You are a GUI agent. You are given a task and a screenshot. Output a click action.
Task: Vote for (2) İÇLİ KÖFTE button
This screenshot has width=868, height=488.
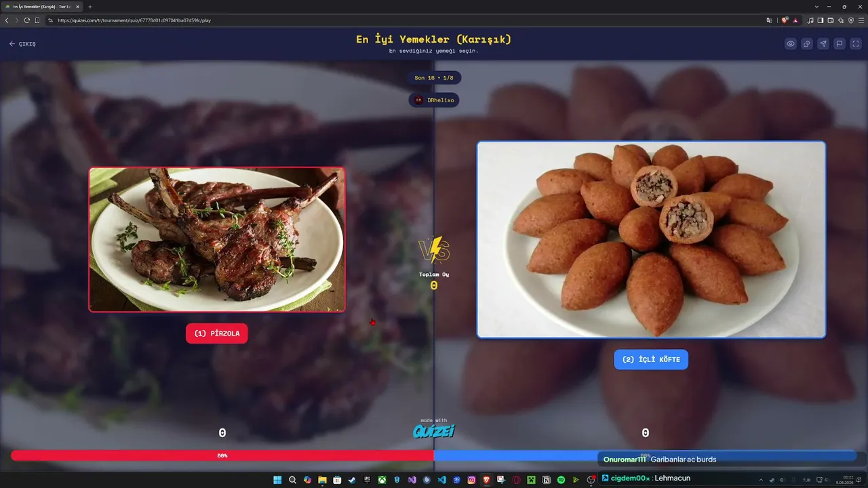pyautogui.click(x=651, y=359)
